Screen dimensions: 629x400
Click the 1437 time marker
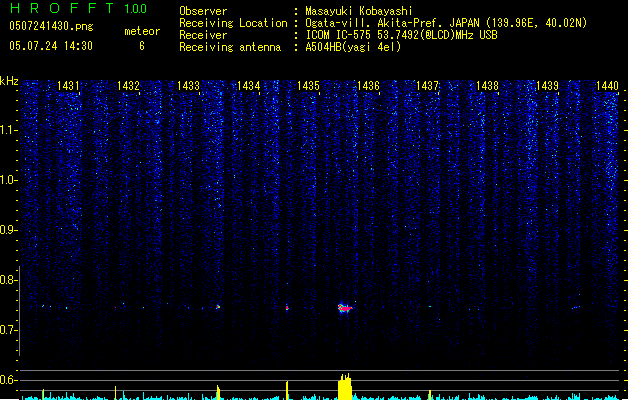point(428,86)
